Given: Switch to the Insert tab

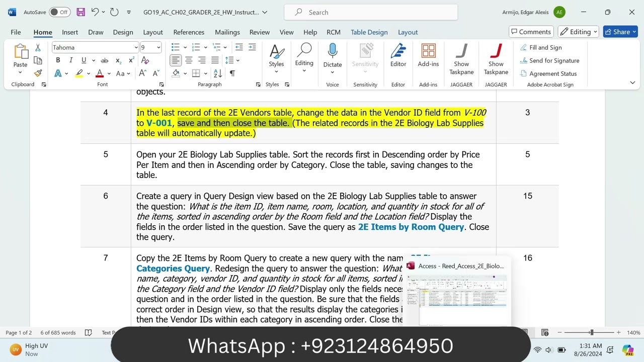Looking at the screenshot, I should click(x=70, y=32).
